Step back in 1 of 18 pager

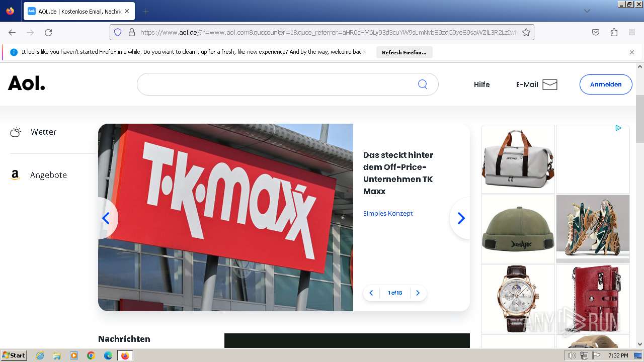(x=371, y=293)
